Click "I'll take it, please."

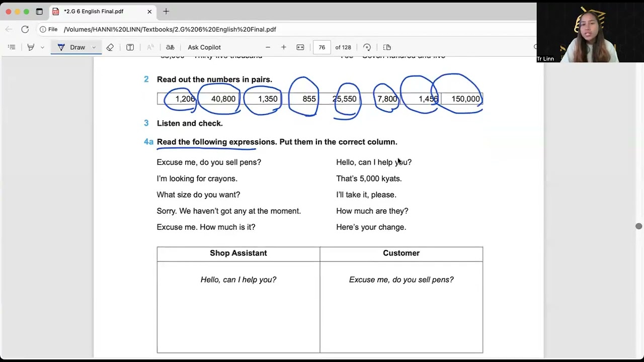click(x=366, y=195)
